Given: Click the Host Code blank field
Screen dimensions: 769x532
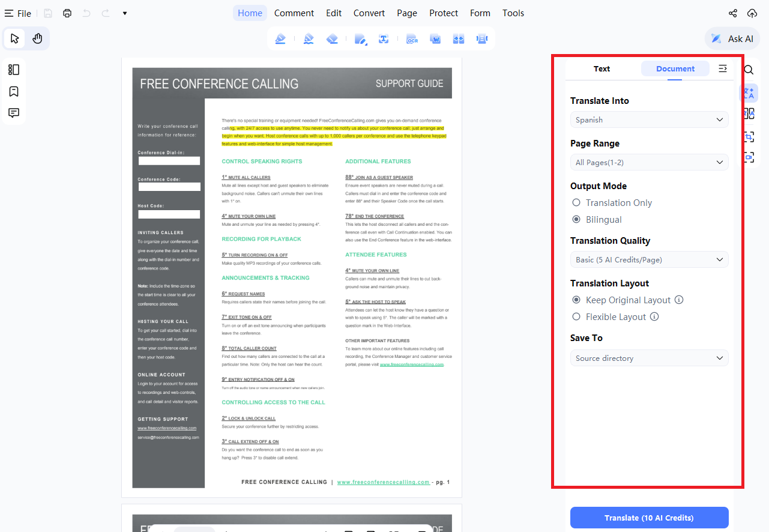Looking at the screenshot, I should [169, 214].
